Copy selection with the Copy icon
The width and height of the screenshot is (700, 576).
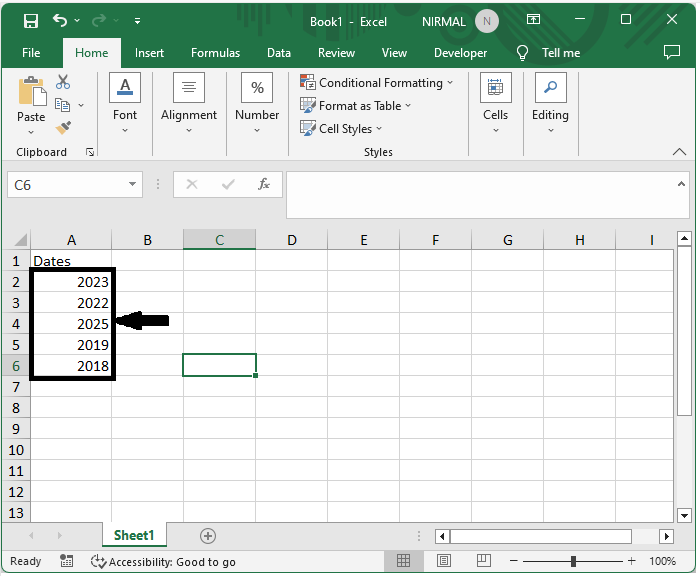tap(62, 105)
